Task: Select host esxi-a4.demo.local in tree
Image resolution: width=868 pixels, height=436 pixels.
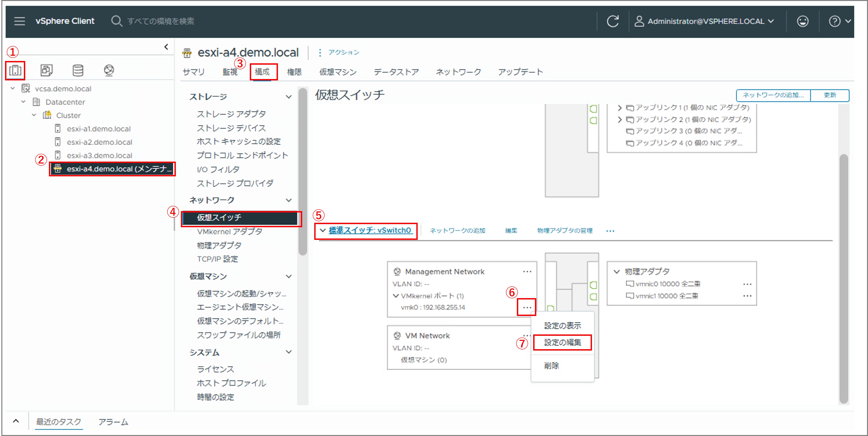Action: [112, 169]
